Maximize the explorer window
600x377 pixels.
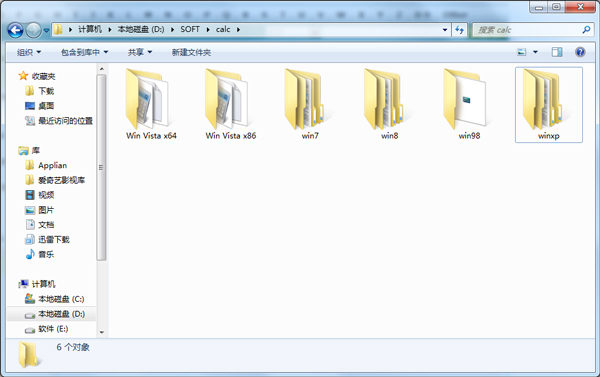[556, 7]
